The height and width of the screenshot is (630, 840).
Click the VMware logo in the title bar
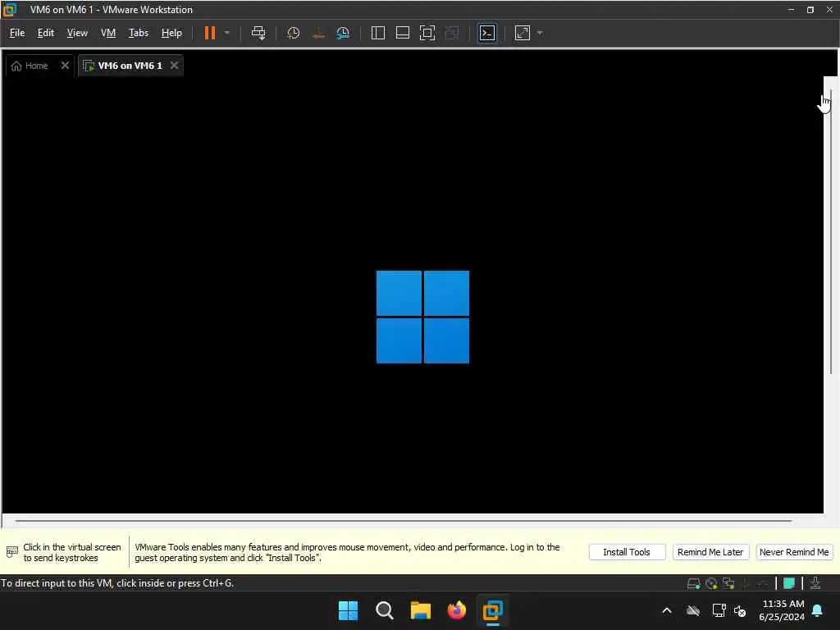coord(10,10)
